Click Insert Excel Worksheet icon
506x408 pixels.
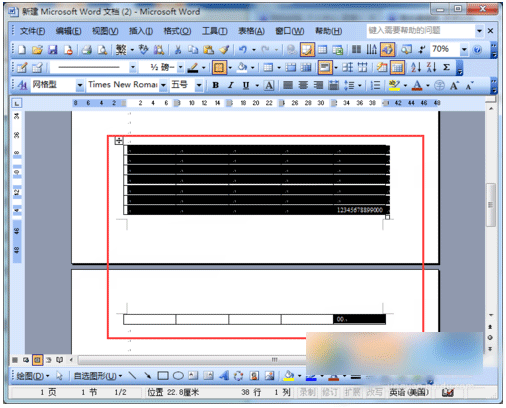(338, 50)
